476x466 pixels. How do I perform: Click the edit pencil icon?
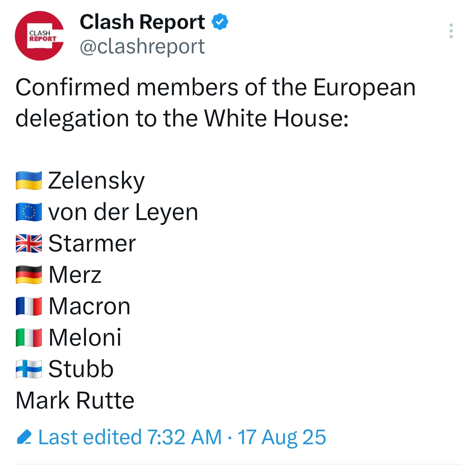24,437
